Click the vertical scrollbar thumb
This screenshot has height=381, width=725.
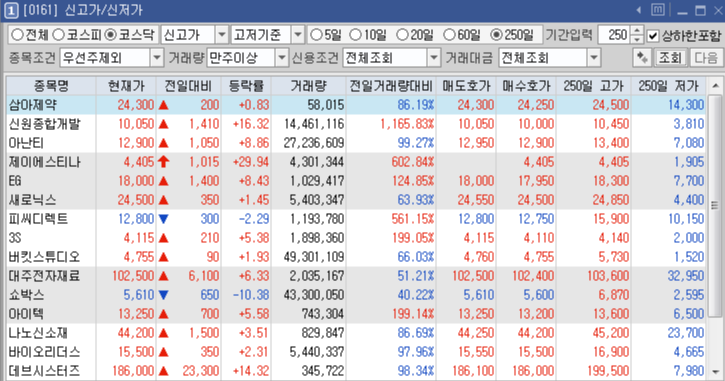715,205
